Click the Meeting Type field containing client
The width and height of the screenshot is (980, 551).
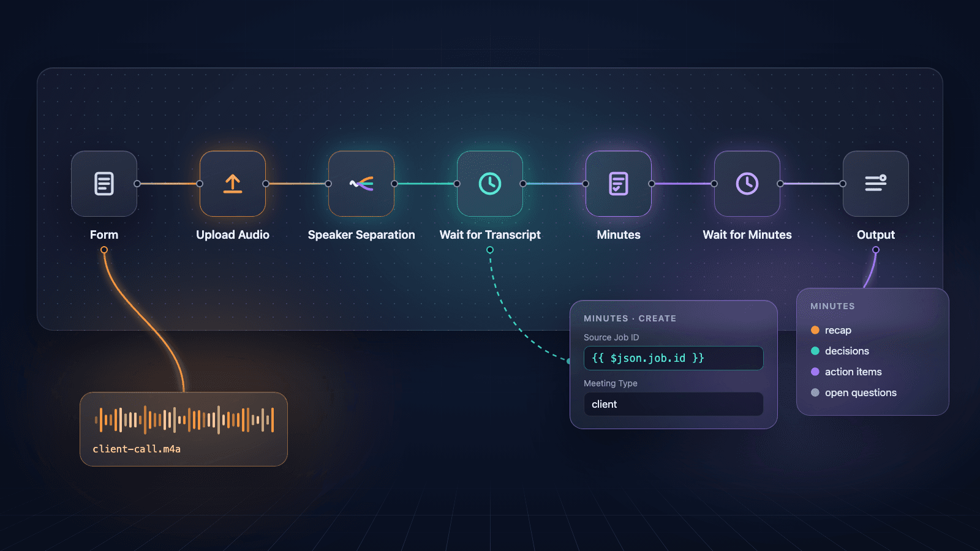(x=674, y=404)
